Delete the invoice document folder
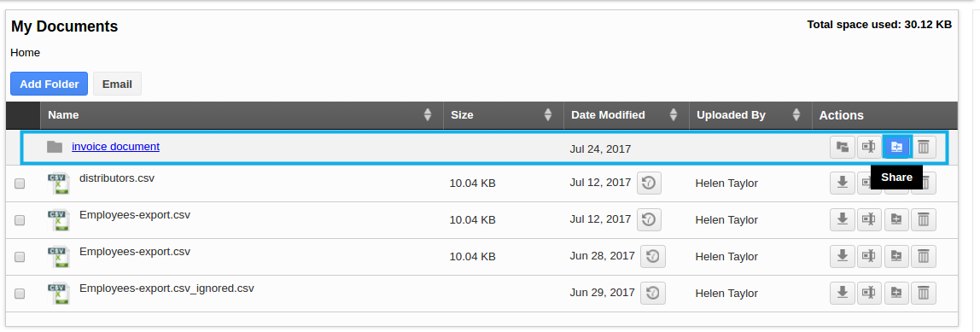 tap(923, 147)
